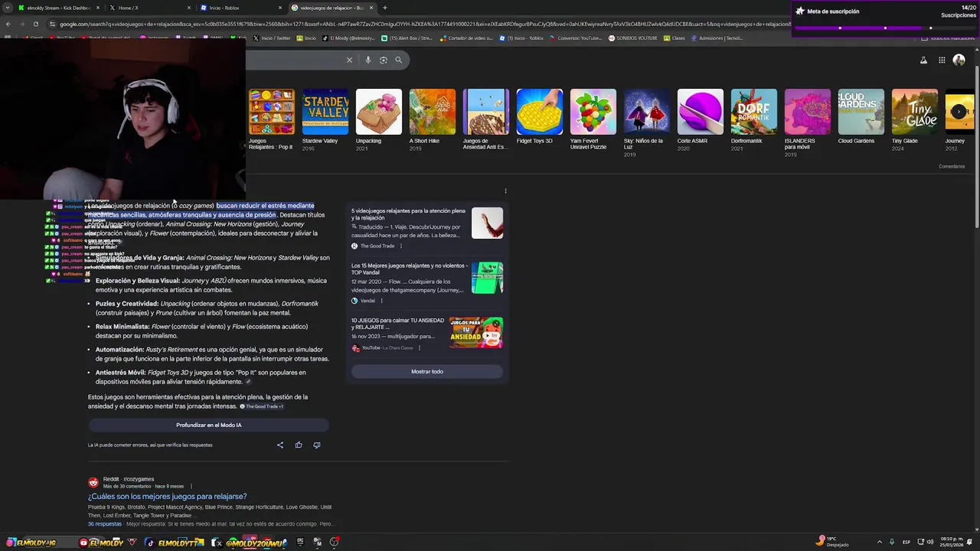Open more options beside the Reddit result
Viewport: 980px width, 551px height.
pyautogui.click(x=191, y=486)
